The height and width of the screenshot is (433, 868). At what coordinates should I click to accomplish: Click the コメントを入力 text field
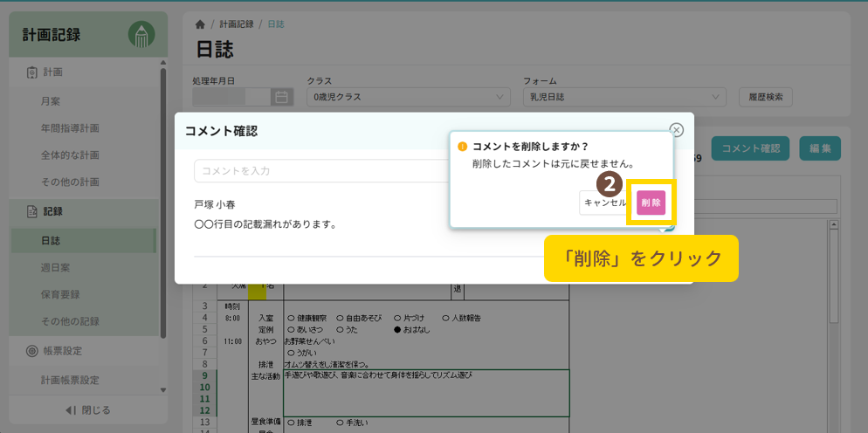pos(321,170)
